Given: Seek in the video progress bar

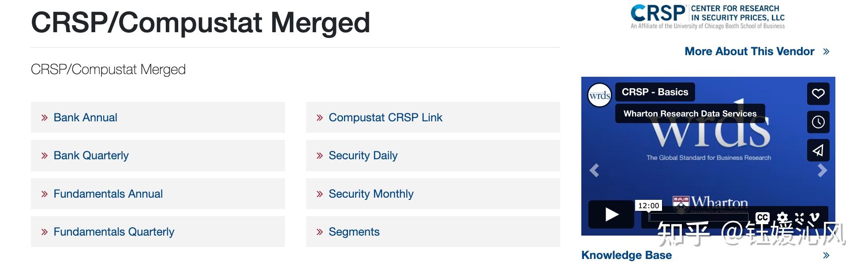Looking at the screenshot, I should 699,217.
